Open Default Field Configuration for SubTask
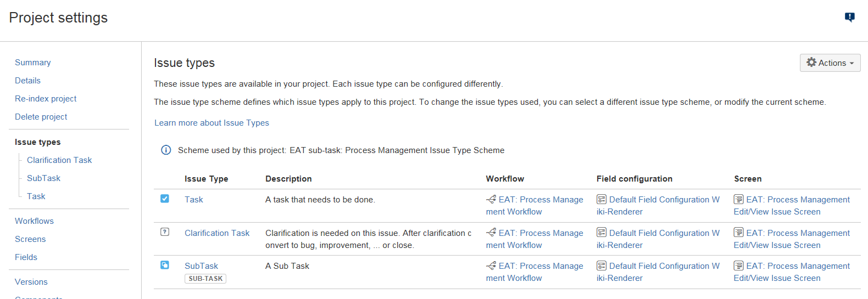 [658, 272]
